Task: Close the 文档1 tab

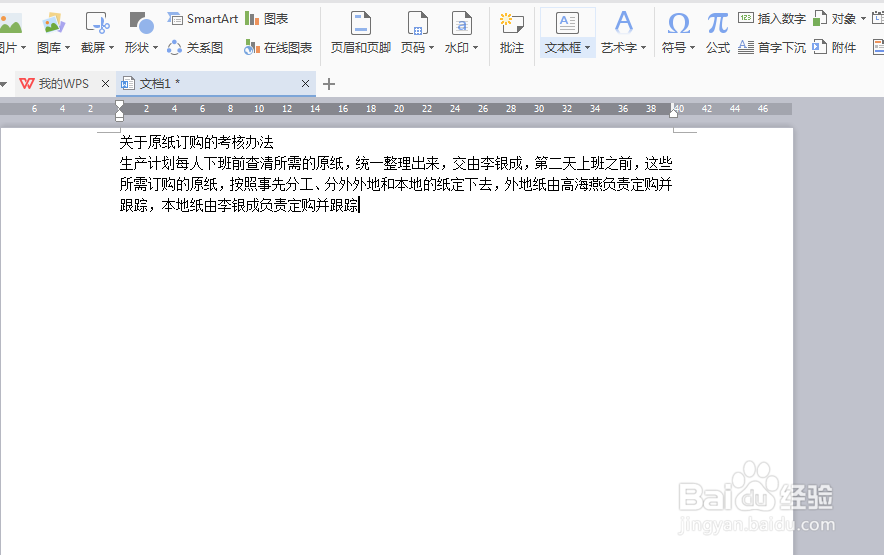Action: [306, 84]
